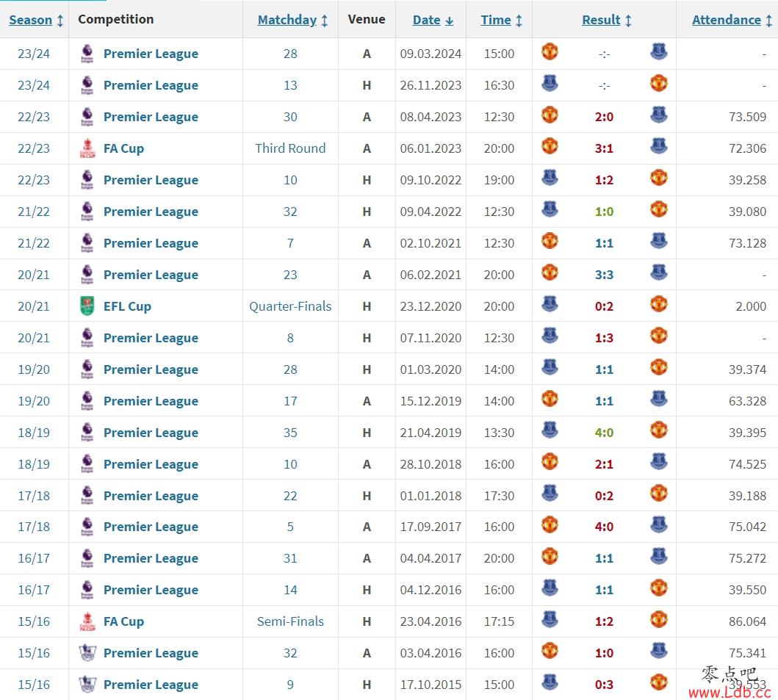This screenshot has width=778, height=700.
Task: Select date 04.04.2017 cell
Action: coord(431,559)
